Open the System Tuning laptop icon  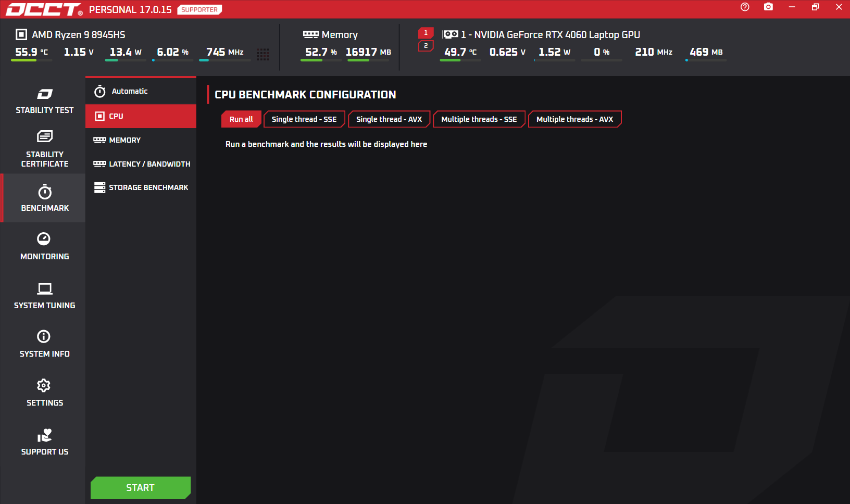pos(45,288)
